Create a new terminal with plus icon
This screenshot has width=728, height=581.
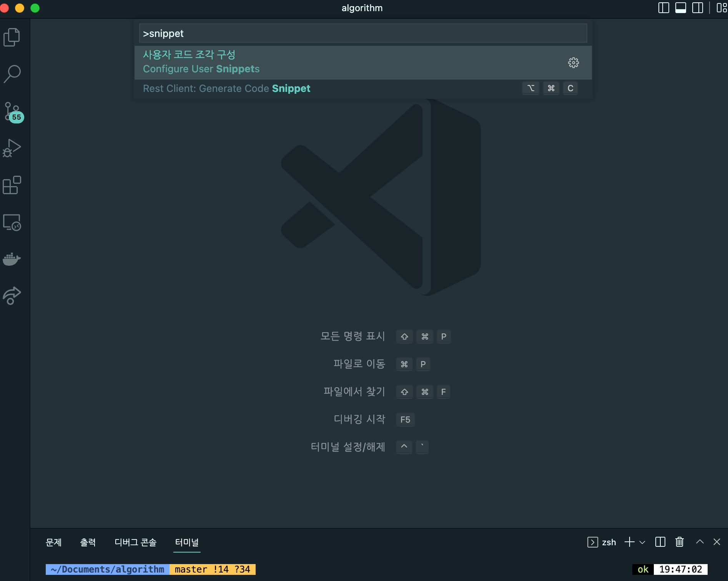tap(630, 542)
